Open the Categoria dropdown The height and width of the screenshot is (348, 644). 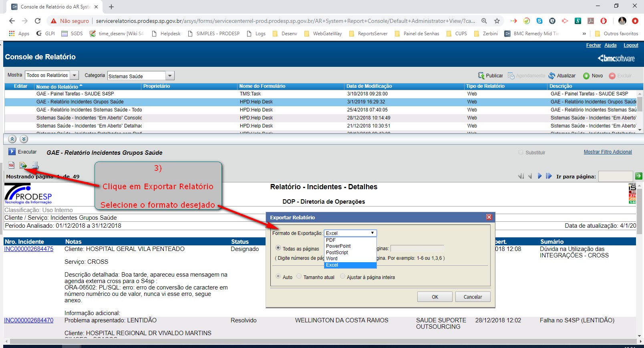170,76
